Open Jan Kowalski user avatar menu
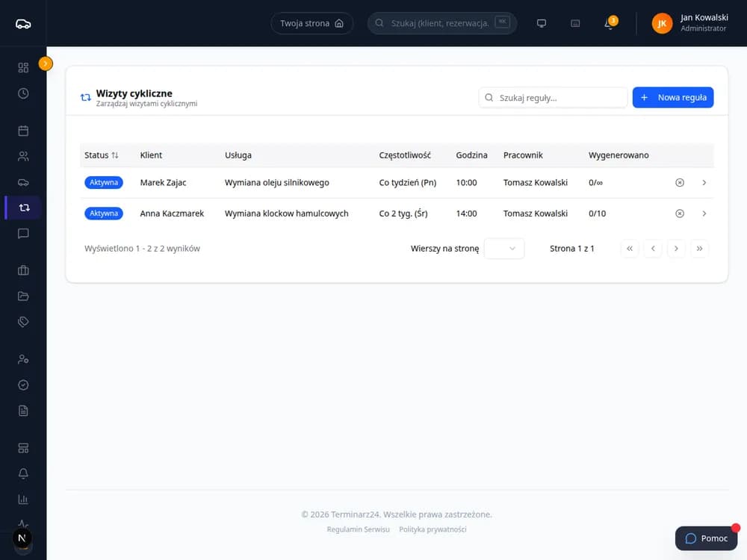This screenshot has width=747, height=560. coord(662,23)
